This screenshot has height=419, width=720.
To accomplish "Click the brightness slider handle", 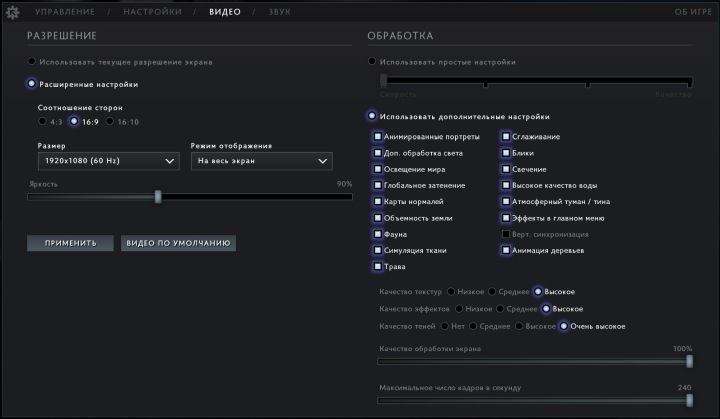I will pos(158,197).
